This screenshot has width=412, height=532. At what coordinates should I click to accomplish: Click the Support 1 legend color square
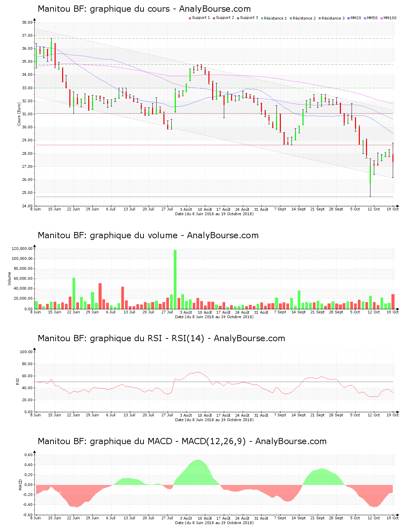point(190,18)
